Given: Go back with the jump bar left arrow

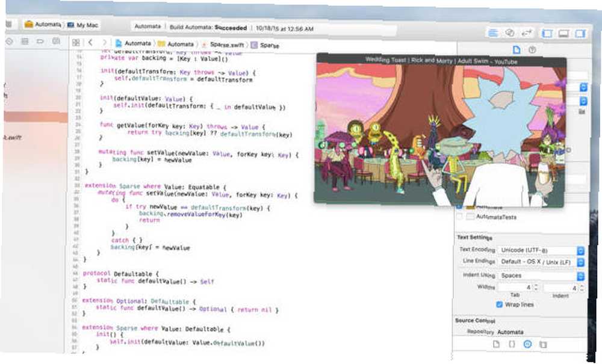Looking at the screenshot, I should [x=91, y=43].
